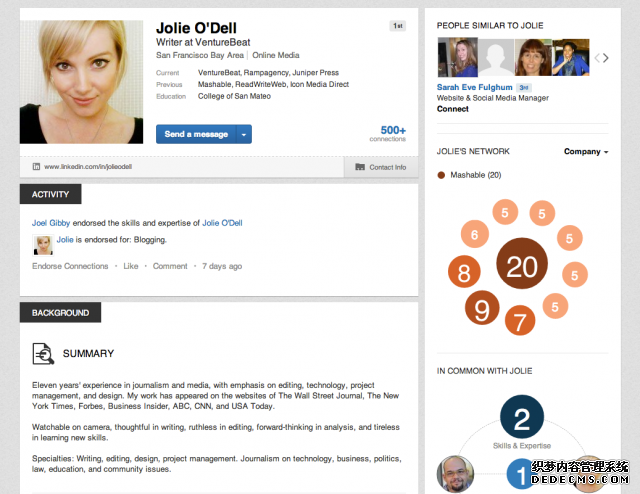Click the 1st degree connection badge
This screenshot has width=640, height=494.
point(398,26)
